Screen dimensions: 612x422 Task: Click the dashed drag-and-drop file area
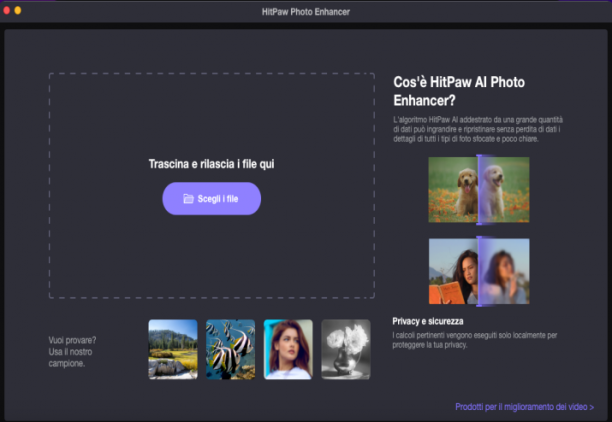click(212, 185)
